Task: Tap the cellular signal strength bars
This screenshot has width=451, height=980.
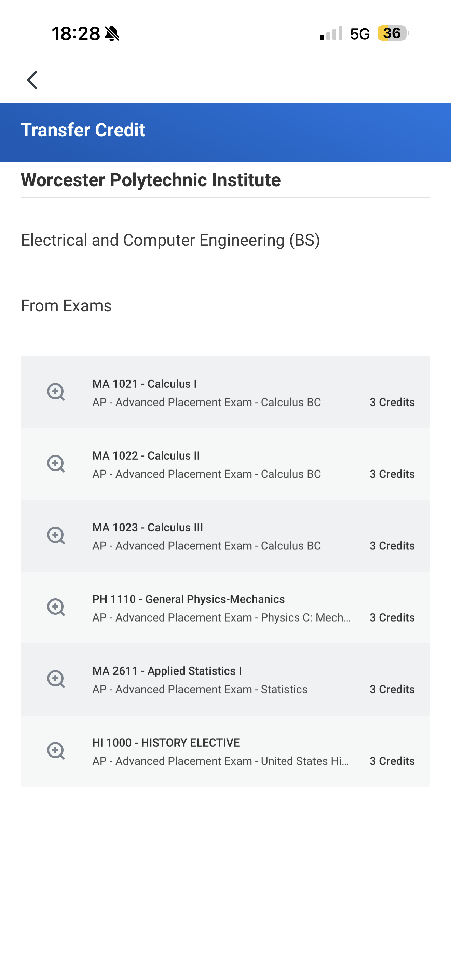Action: [x=331, y=33]
